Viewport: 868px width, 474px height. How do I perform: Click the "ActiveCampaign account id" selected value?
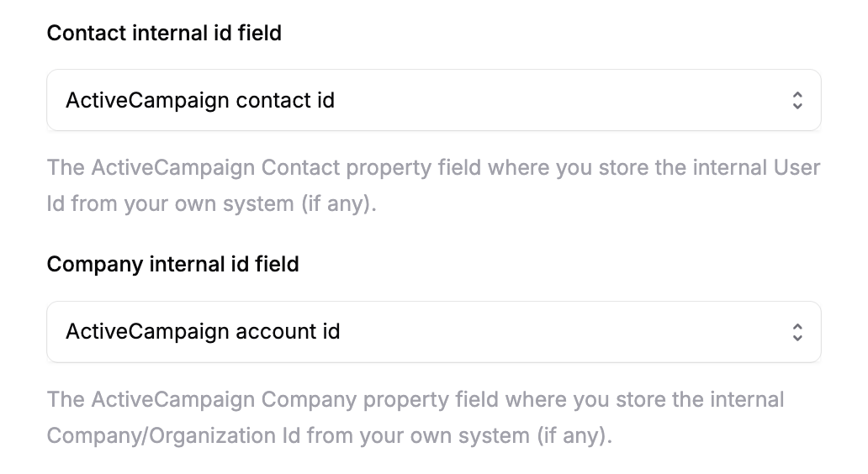203,332
